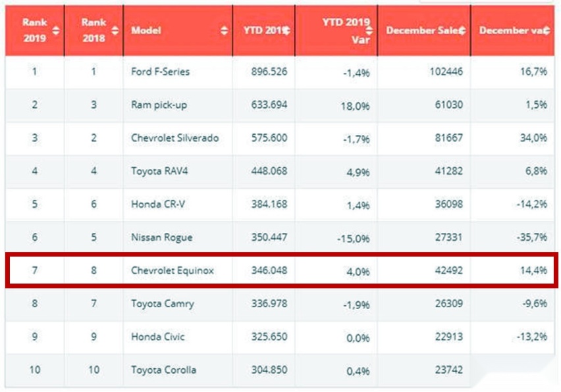Click the 4,0% YTD variation cell
The width and height of the screenshot is (561, 392).
tap(358, 272)
